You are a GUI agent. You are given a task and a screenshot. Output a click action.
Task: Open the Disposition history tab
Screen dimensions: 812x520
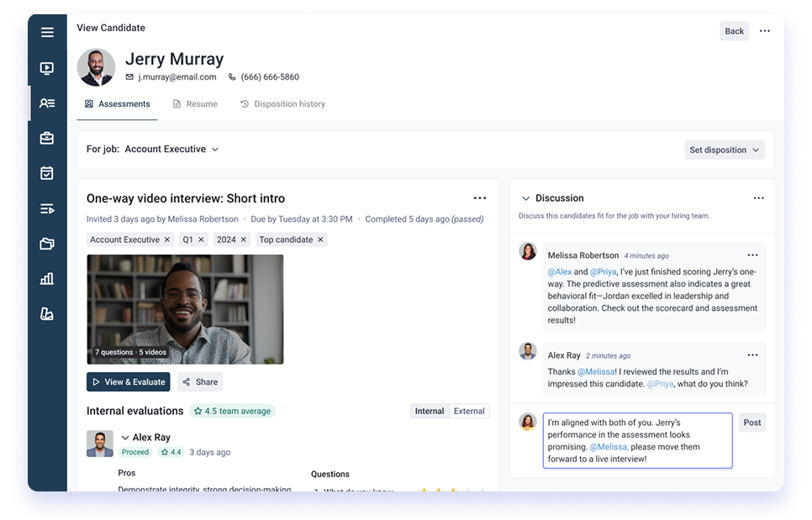point(282,104)
